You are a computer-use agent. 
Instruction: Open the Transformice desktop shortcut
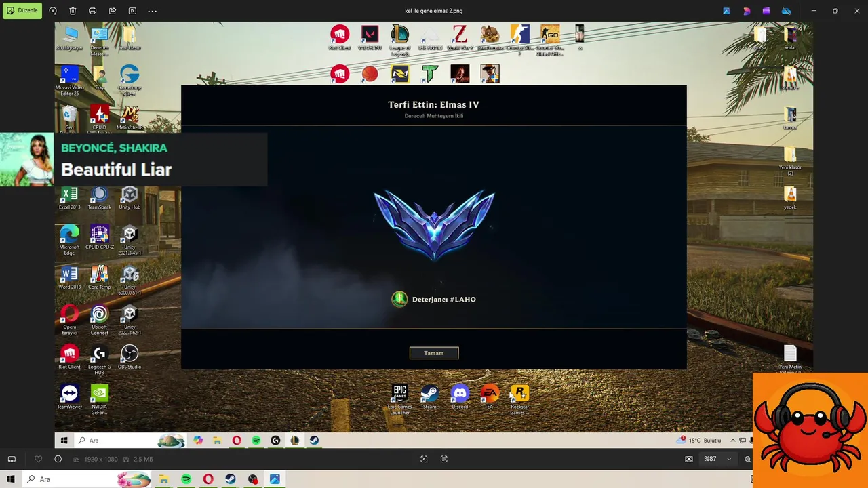point(490,38)
